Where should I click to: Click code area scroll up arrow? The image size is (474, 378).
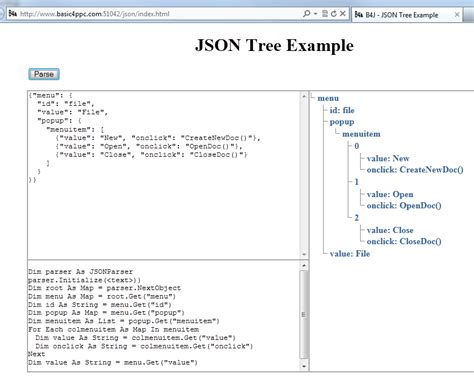304,266
